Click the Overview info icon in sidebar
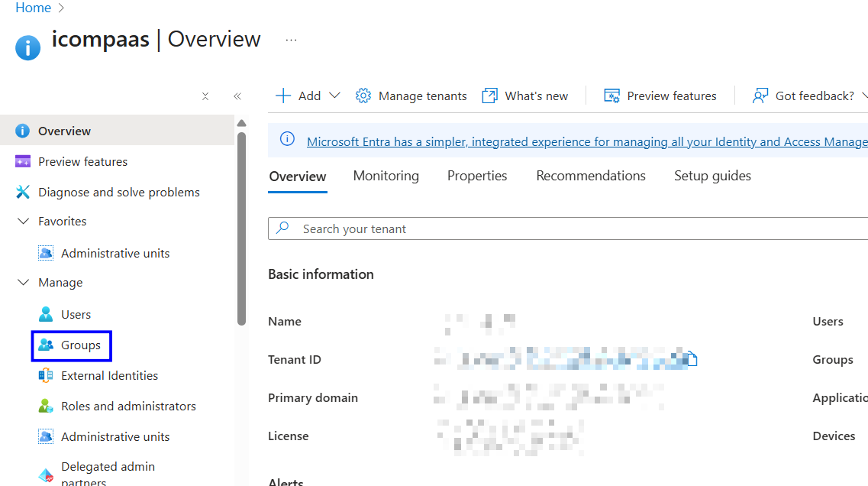The image size is (868, 486). [22, 131]
